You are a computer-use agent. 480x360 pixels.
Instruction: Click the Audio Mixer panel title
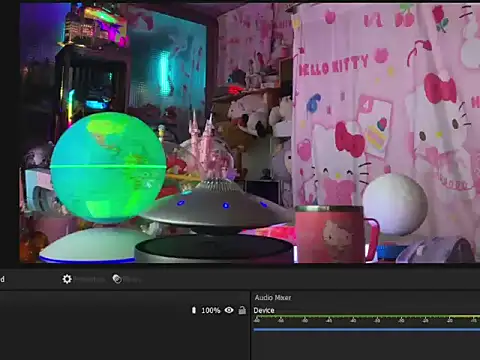click(273, 297)
